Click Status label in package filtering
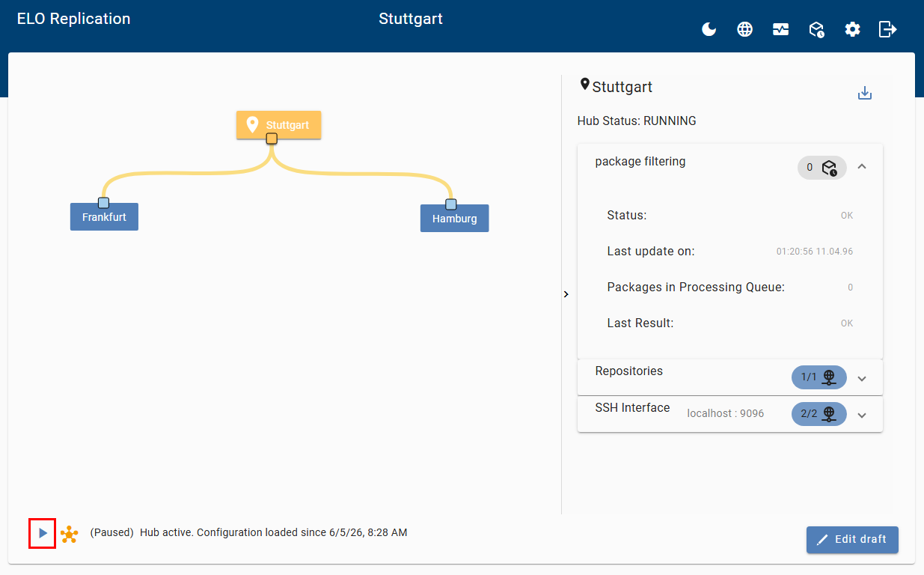 [627, 216]
